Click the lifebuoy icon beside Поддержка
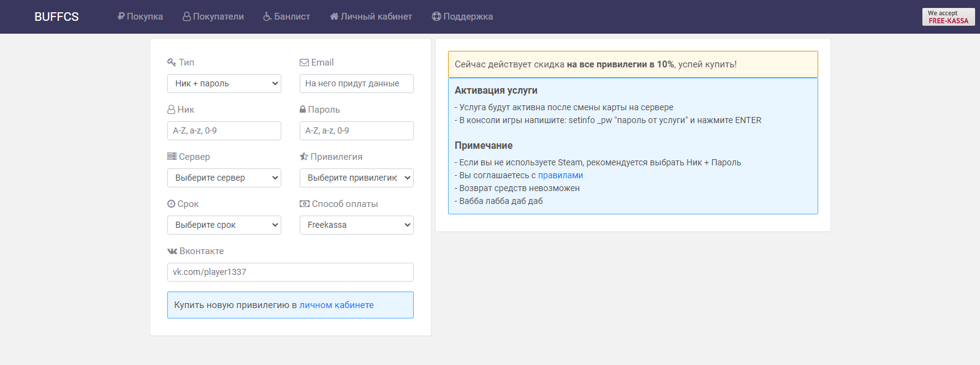 (436, 17)
